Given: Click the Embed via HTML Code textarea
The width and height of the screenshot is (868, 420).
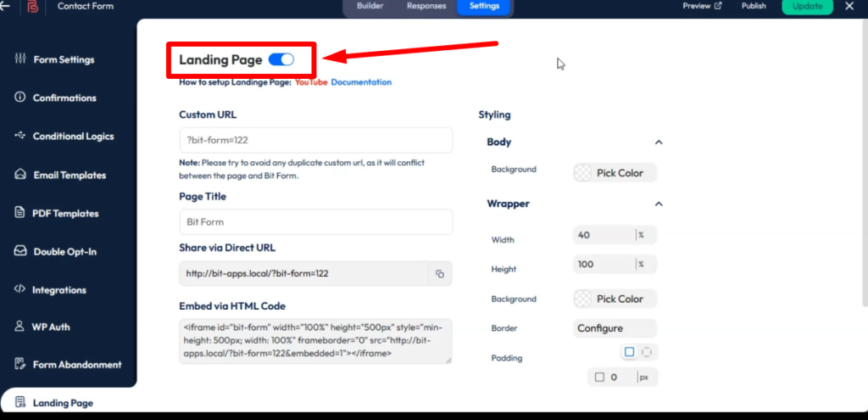Looking at the screenshot, I should (x=315, y=341).
